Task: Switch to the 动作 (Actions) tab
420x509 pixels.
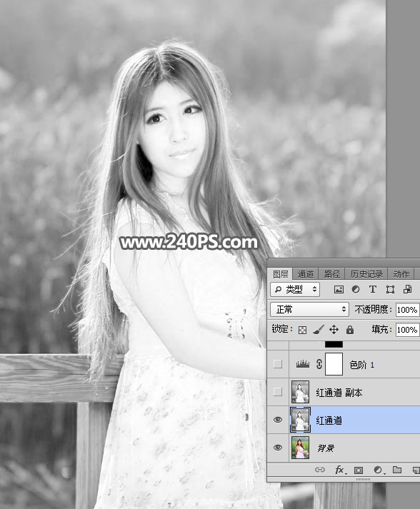Action: (x=401, y=274)
